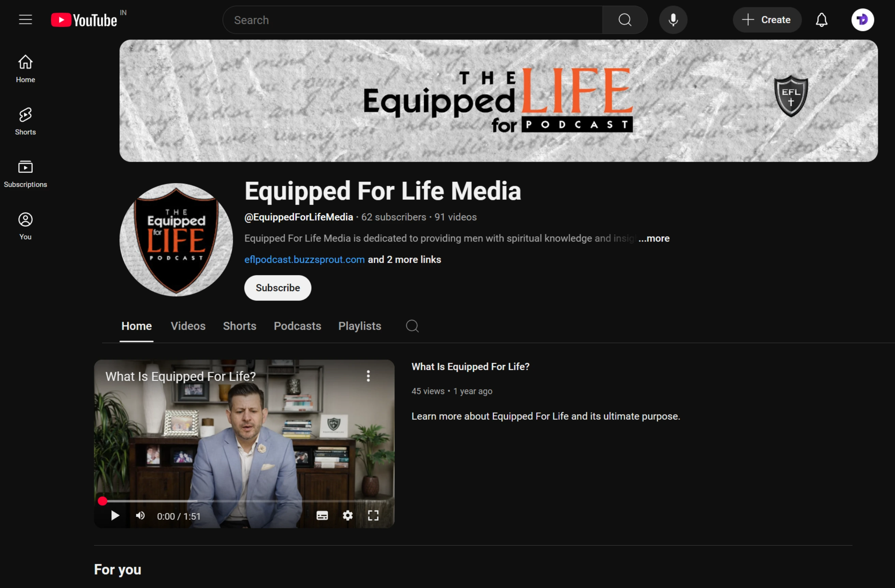Click inside the Search input field
This screenshot has width=895, height=588.
pos(413,20)
